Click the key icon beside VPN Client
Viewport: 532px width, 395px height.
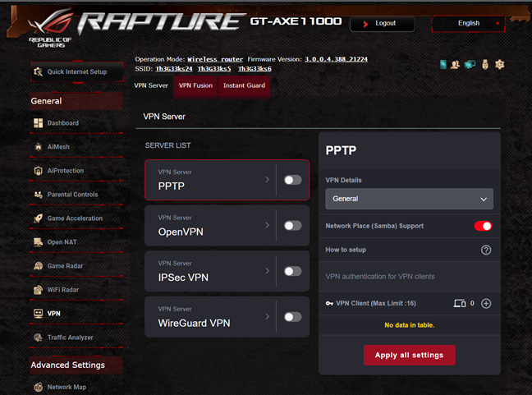(329, 303)
